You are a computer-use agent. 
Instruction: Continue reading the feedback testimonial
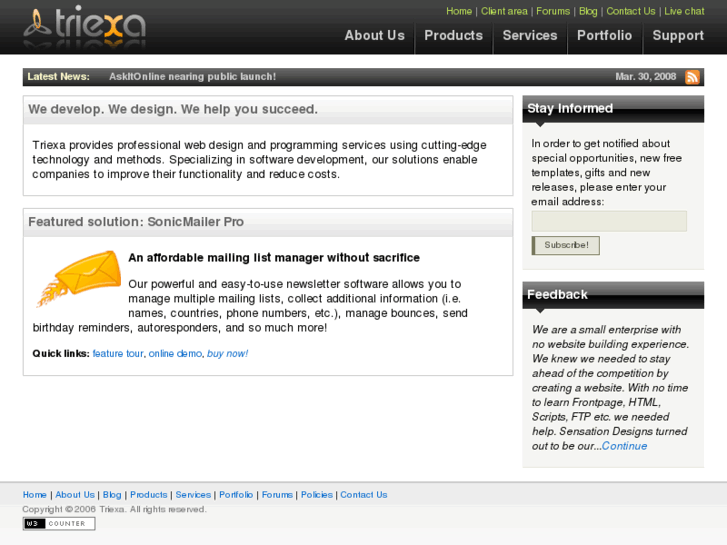click(x=624, y=446)
